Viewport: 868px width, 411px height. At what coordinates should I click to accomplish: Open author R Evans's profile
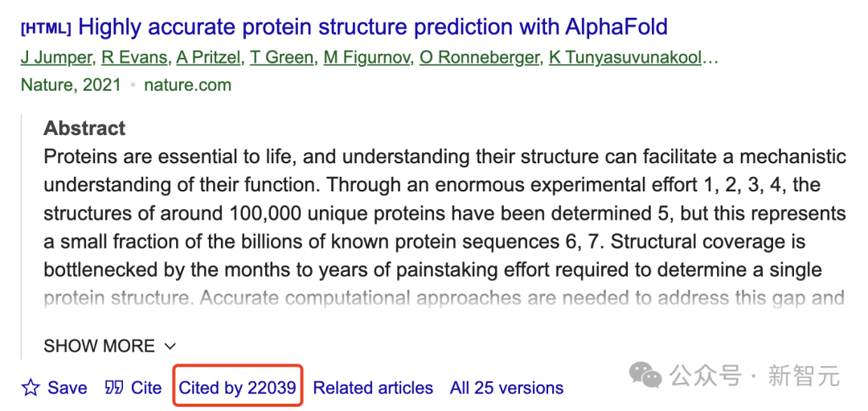pos(133,57)
